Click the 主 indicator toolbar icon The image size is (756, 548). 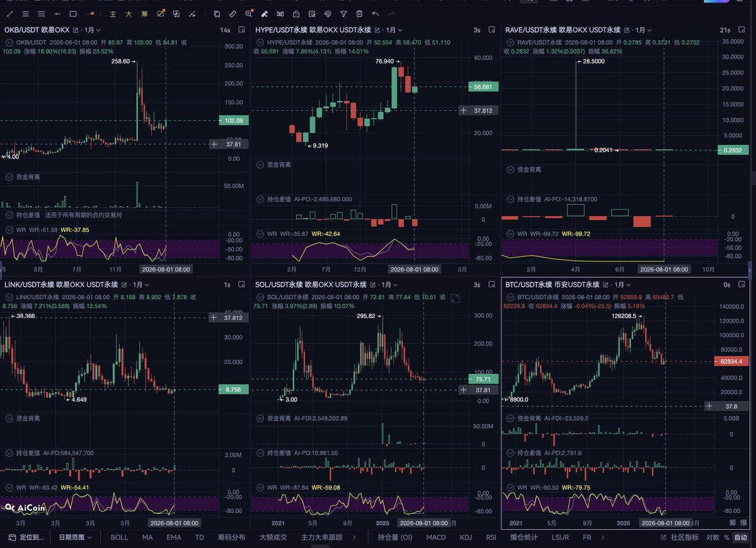113,13
